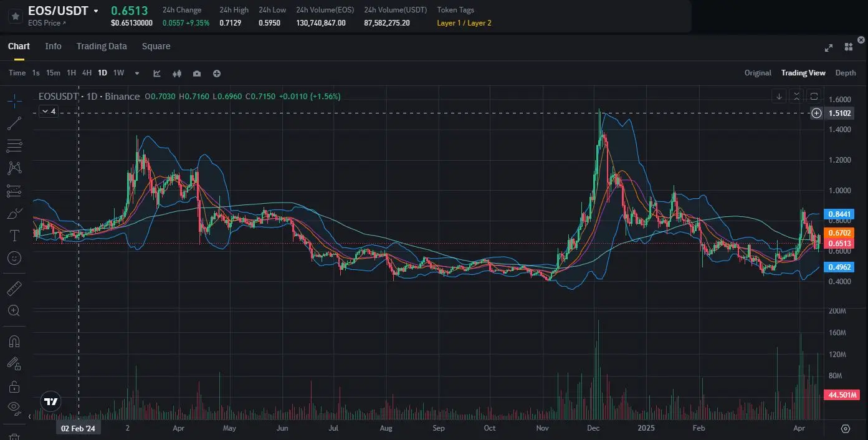Open the forecasting and measurement tools
The width and height of the screenshot is (868, 440).
14,191
